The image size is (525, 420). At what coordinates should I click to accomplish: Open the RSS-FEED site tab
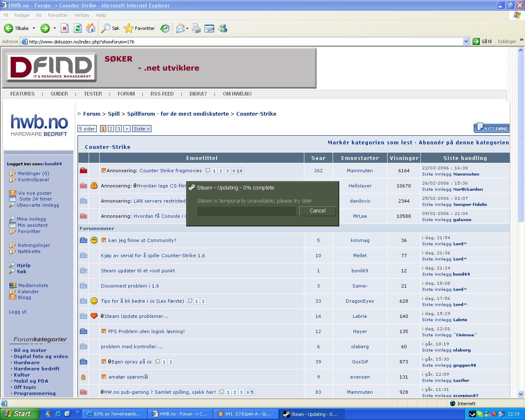pos(162,94)
